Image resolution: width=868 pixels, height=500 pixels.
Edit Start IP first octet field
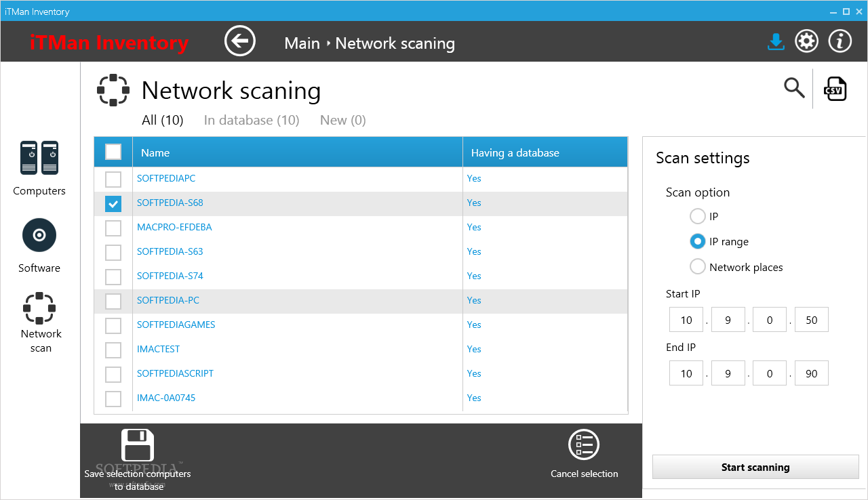(x=686, y=320)
